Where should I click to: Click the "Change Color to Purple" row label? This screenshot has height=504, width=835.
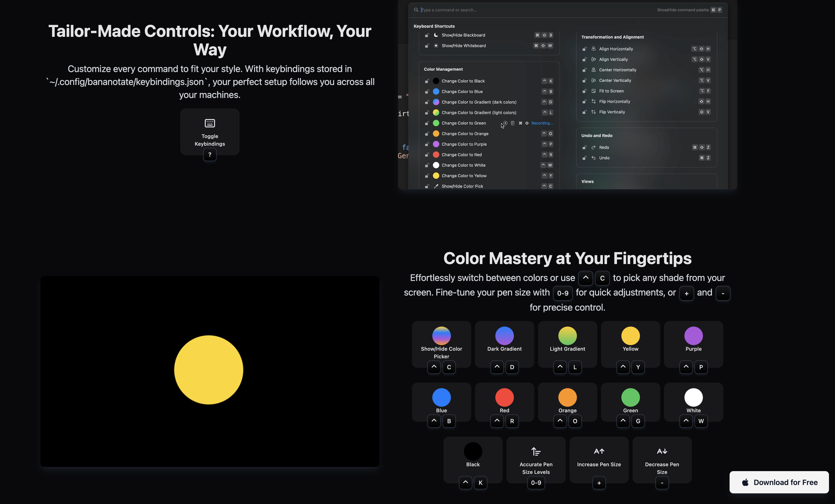pyautogui.click(x=464, y=144)
